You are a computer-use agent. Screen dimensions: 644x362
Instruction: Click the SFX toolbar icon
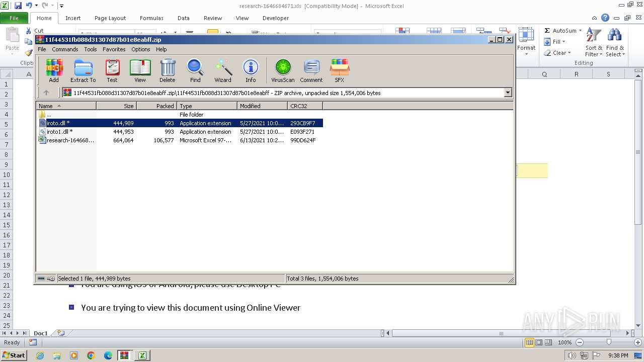(340, 70)
